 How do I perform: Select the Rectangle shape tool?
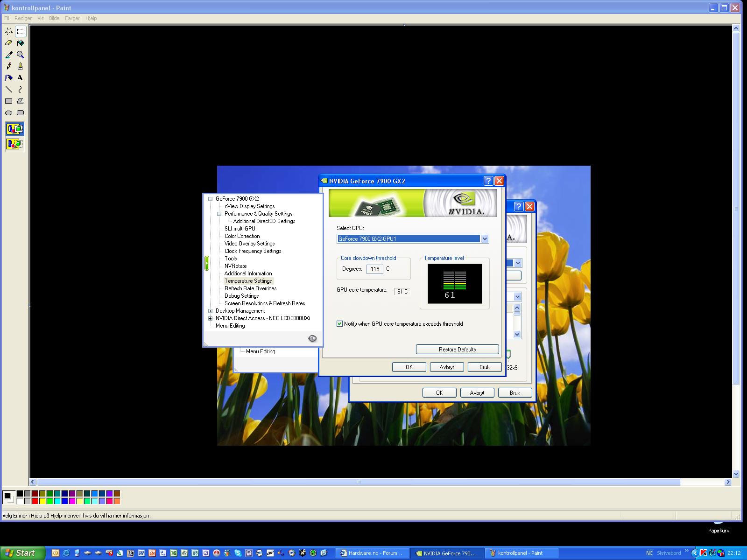click(9, 101)
